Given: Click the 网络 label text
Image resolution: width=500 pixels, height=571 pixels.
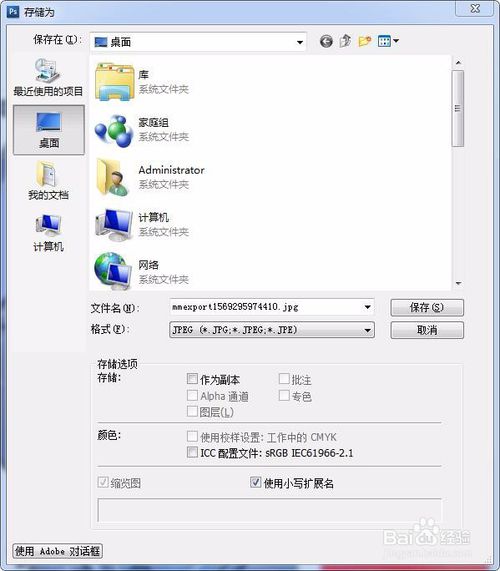Looking at the screenshot, I should 148,265.
